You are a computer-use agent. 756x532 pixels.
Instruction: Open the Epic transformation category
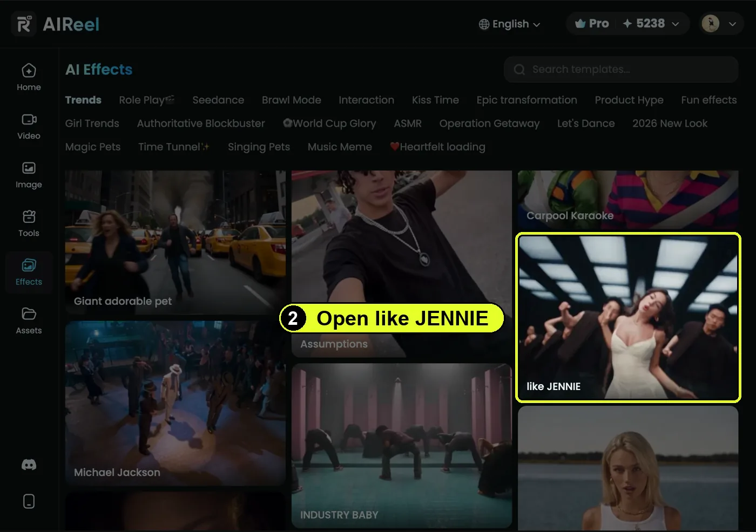(527, 100)
